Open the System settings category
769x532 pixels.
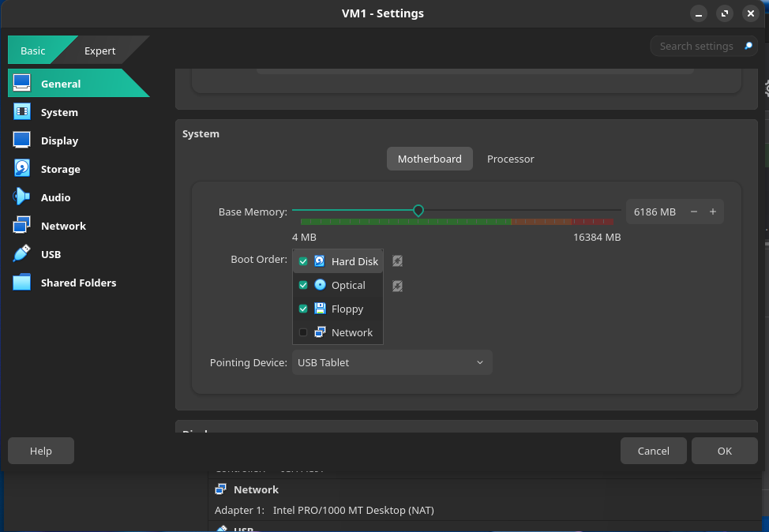[x=59, y=112]
